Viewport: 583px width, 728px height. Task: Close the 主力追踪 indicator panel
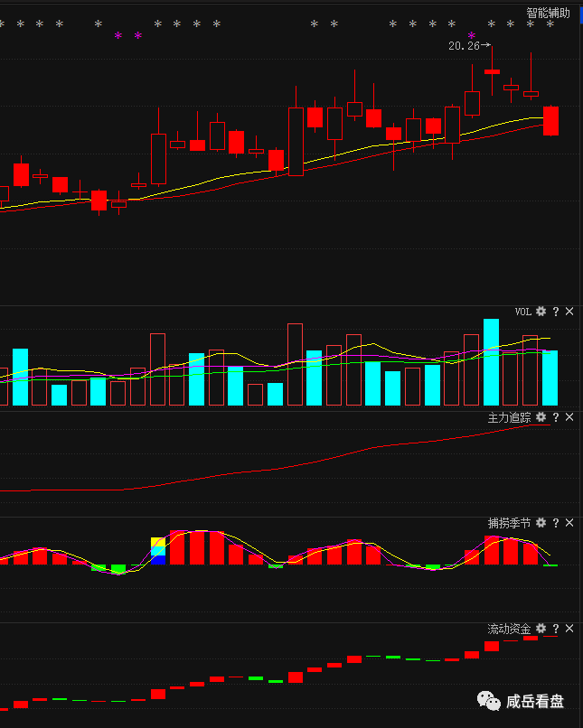[569, 417]
